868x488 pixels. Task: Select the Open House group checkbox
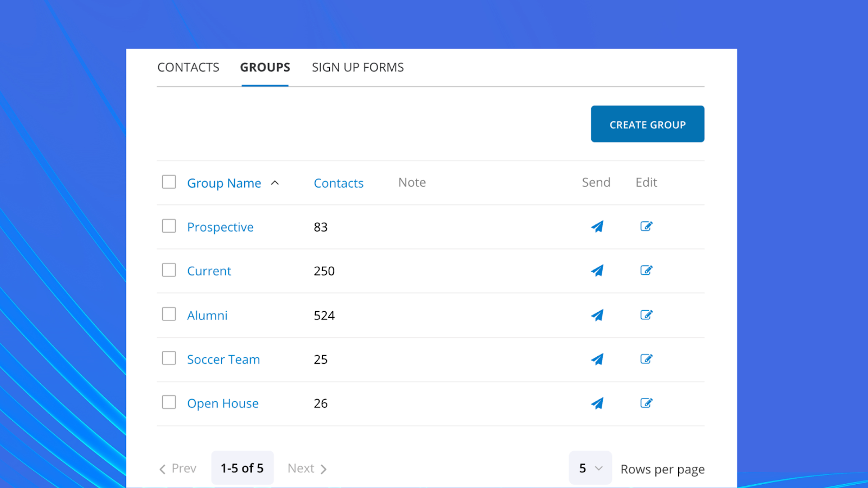(169, 402)
